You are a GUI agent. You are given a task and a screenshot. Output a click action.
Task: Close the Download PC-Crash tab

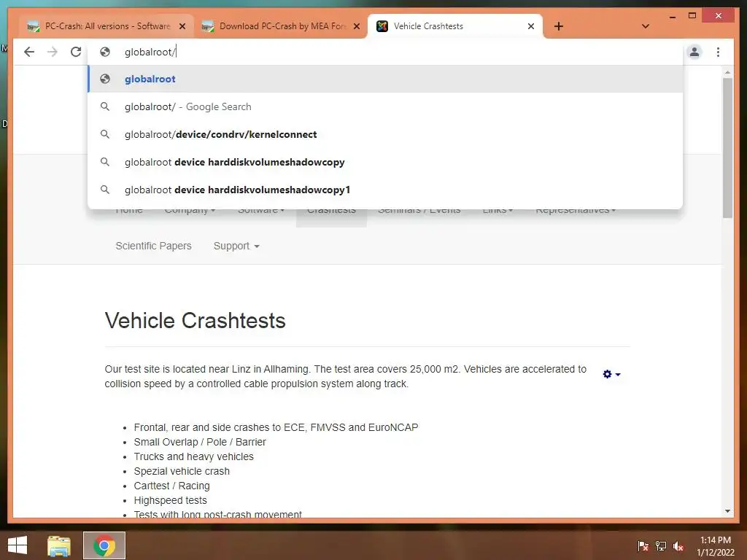coord(356,26)
